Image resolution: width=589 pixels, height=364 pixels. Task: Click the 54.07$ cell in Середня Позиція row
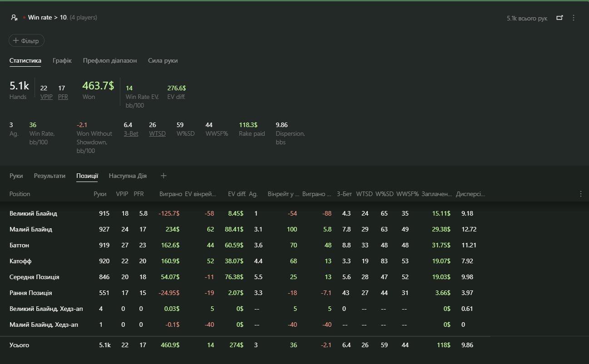click(x=170, y=277)
